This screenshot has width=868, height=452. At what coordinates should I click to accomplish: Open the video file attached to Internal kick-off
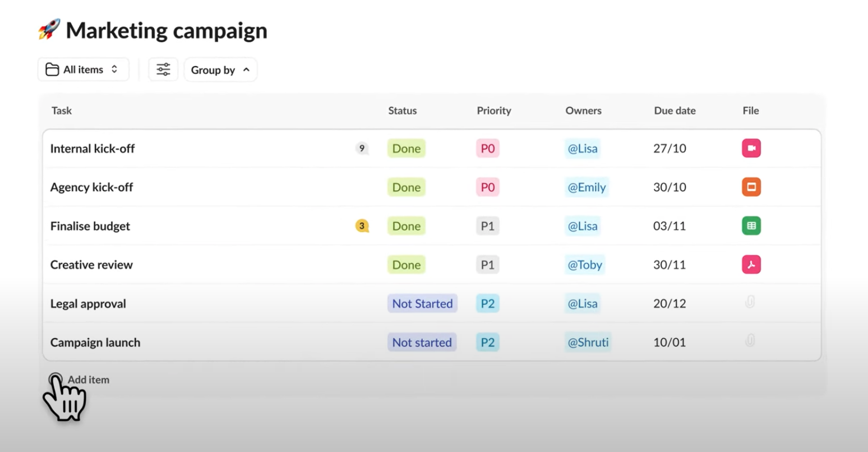point(751,148)
